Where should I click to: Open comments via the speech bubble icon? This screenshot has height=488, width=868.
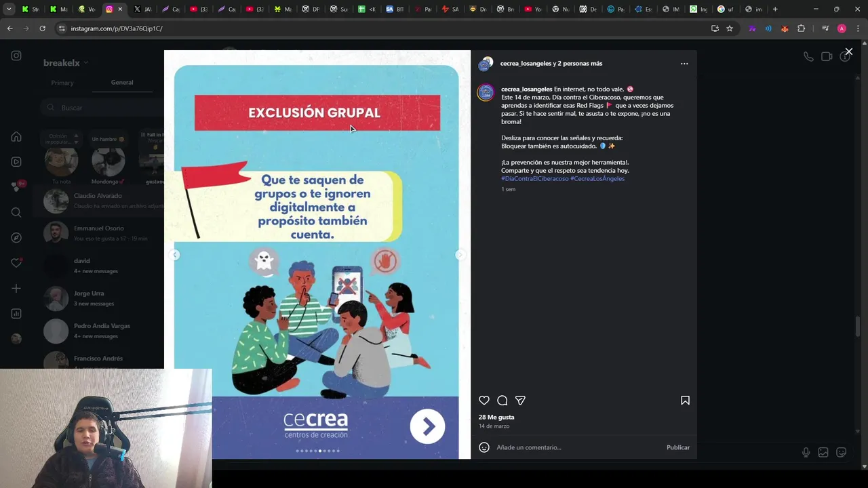[x=502, y=401]
